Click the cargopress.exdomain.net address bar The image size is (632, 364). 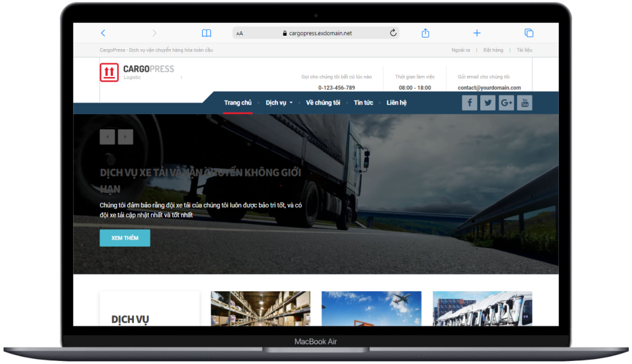[x=316, y=33]
